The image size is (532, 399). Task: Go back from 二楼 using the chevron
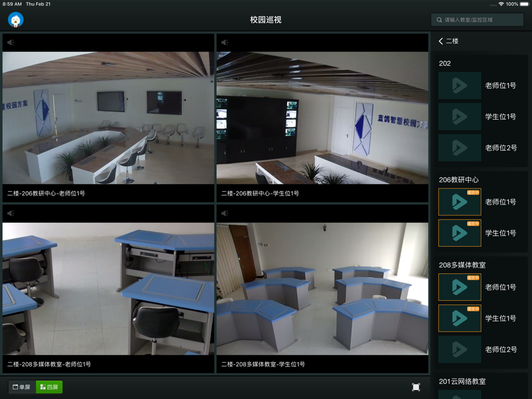(x=440, y=41)
